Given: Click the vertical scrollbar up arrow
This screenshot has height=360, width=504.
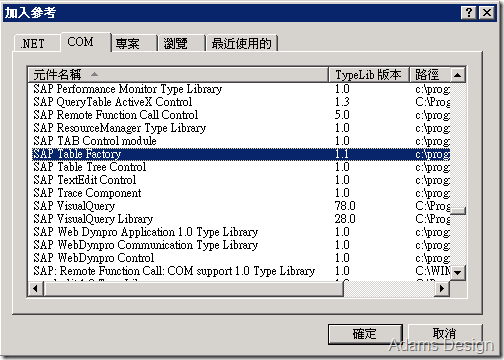Looking at the screenshot, I should (x=458, y=75).
